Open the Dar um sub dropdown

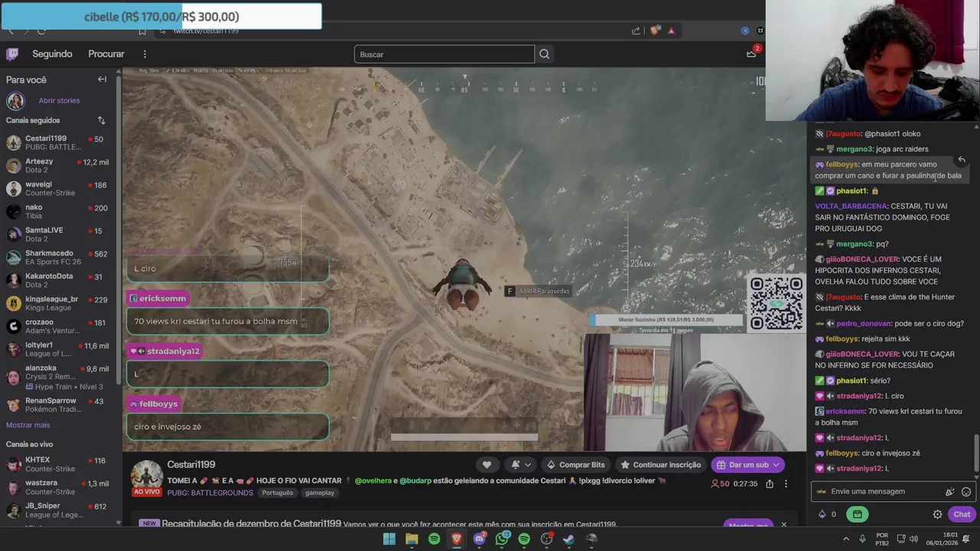tap(748, 465)
